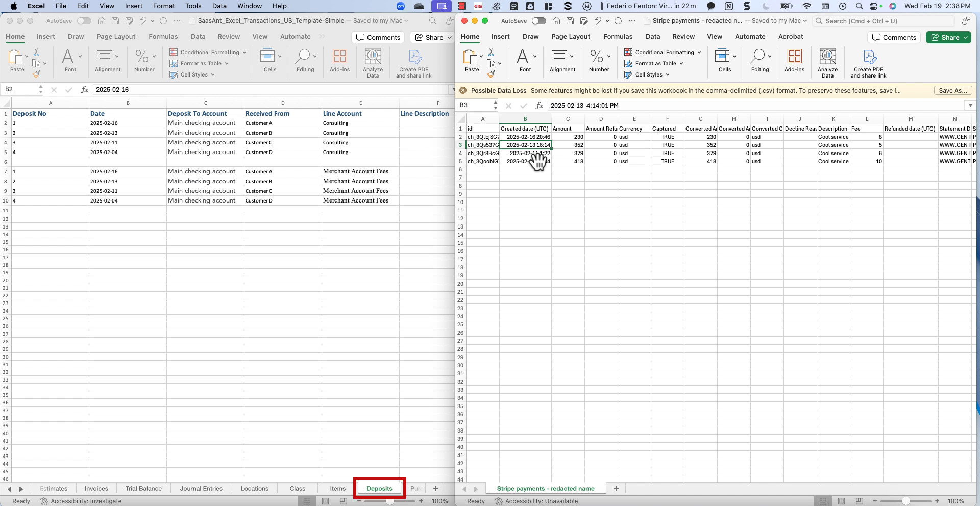Click Add-ins icon in left window ribbon
Viewport: 980px width, 506px height.
click(339, 57)
